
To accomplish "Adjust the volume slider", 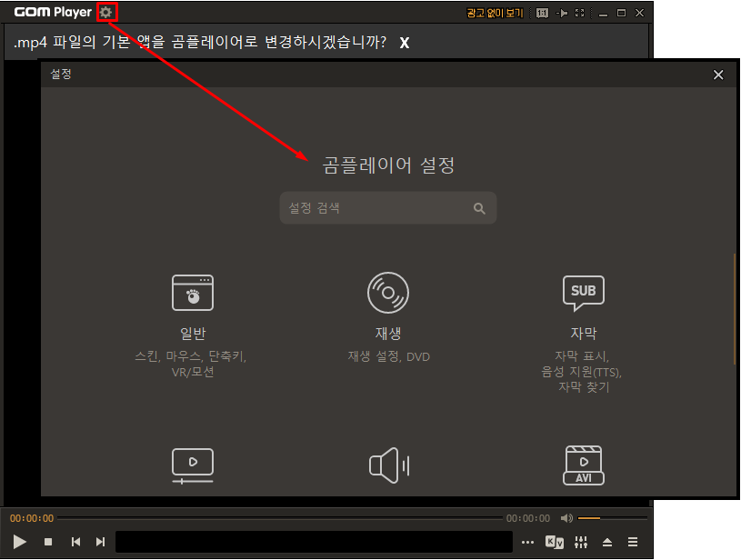I will pos(612,518).
